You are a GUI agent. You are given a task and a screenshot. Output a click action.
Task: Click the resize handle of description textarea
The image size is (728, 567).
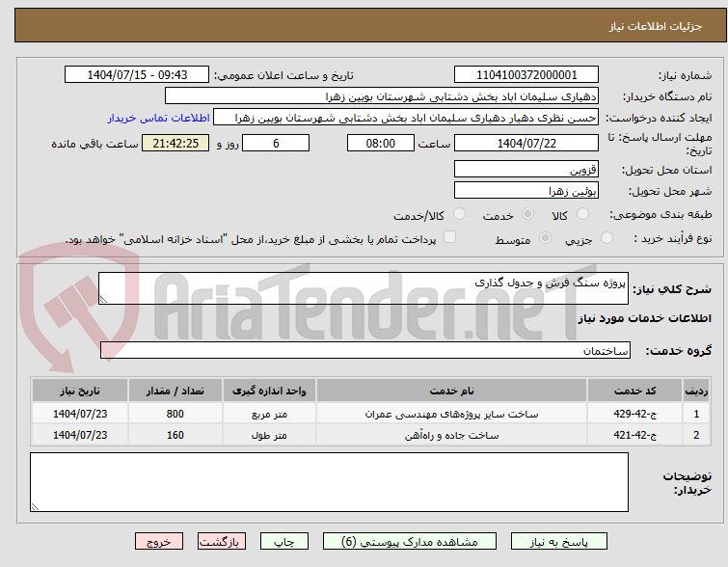(103, 300)
